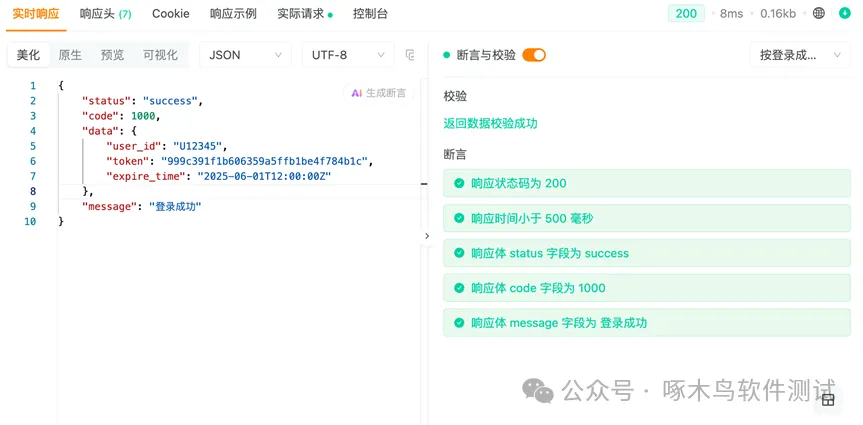Click the 8ms response time label
This screenshot has width=863, height=425.
coord(731,14)
